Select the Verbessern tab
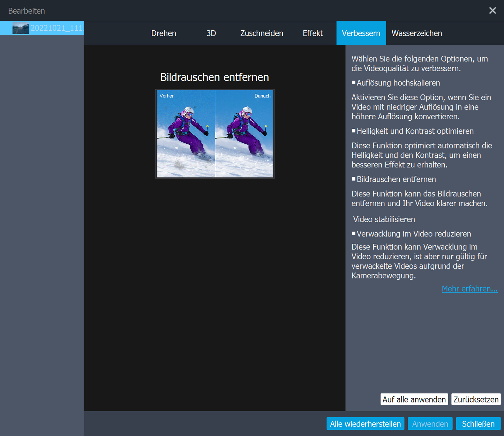Image resolution: width=504 pixels, height=436 pixels. (361, 33)
